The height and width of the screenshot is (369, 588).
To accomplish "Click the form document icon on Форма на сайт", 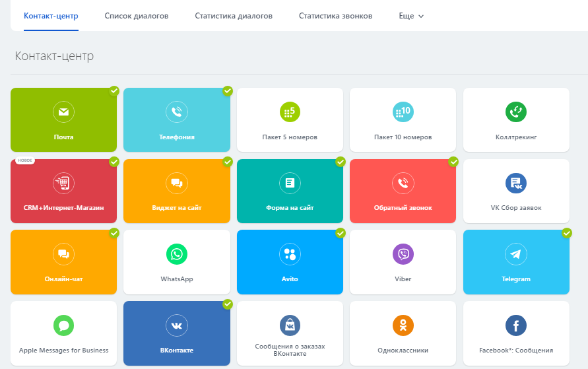I will (290, 183).
